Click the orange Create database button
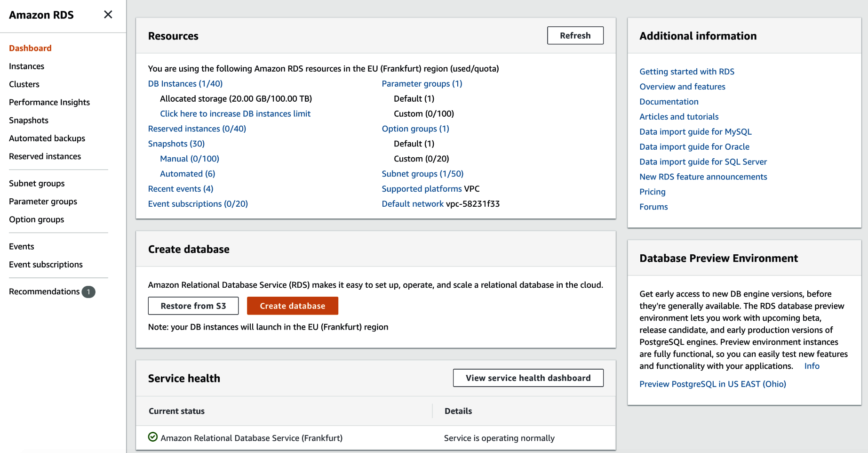Screen dimensions: 868x453 click(x=292, y=306)
